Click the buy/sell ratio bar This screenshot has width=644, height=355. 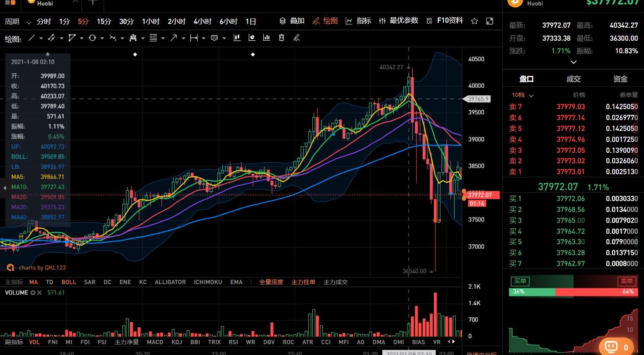click(x=573, y=292)
